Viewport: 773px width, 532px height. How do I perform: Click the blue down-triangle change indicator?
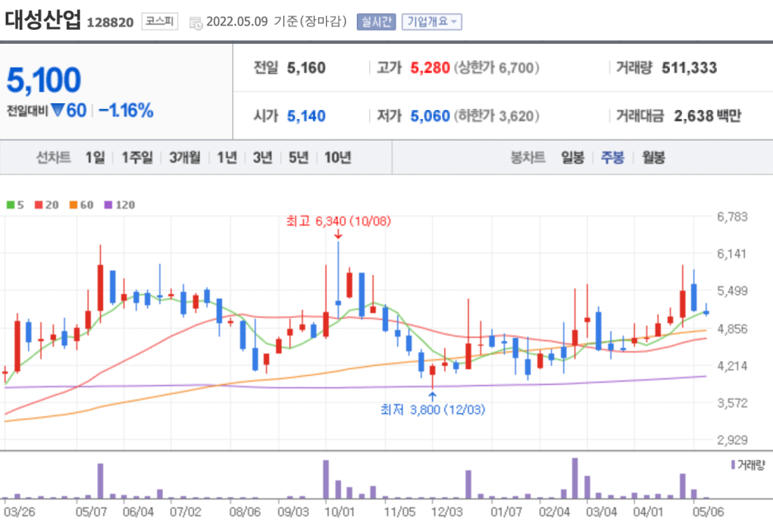(x=58, y=110)
